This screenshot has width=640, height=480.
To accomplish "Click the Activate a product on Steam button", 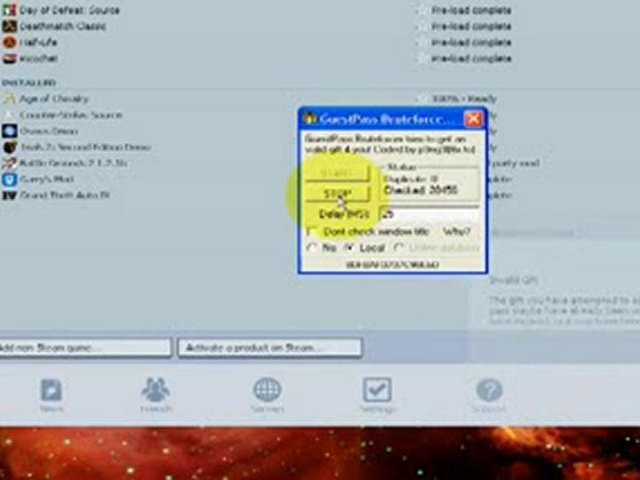I will 269,347.
